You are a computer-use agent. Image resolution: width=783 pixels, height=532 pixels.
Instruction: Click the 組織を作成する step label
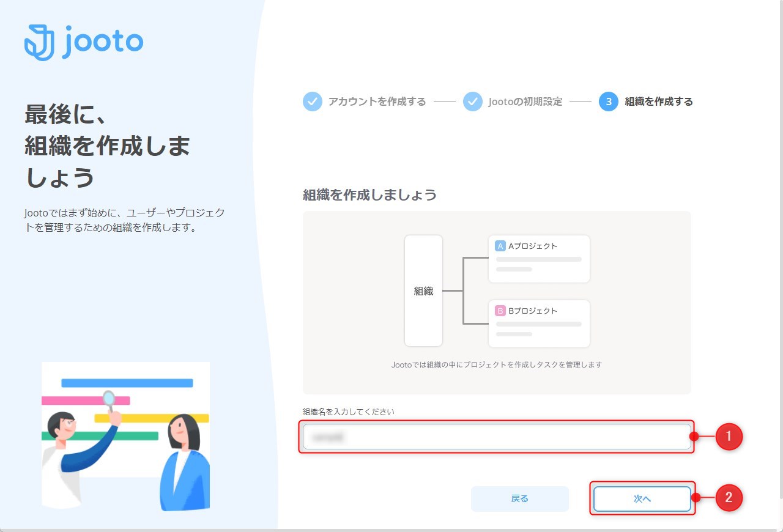click(x=658, y=102)
